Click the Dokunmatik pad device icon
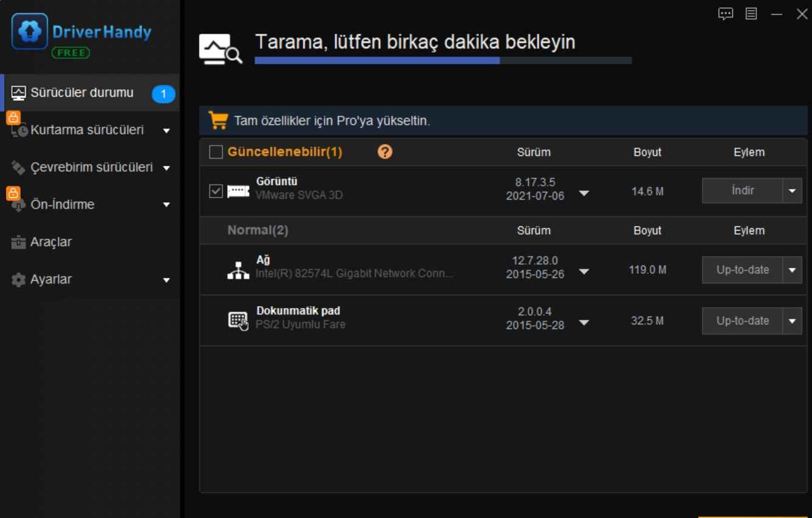 click(x=238, y=321)
